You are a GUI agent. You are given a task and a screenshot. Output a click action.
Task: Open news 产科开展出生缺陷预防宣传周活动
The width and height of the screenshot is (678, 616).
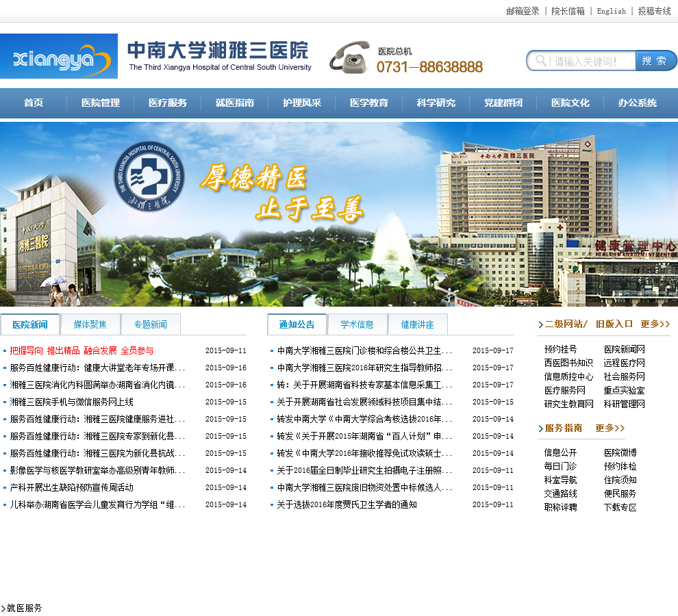point(72,487)
